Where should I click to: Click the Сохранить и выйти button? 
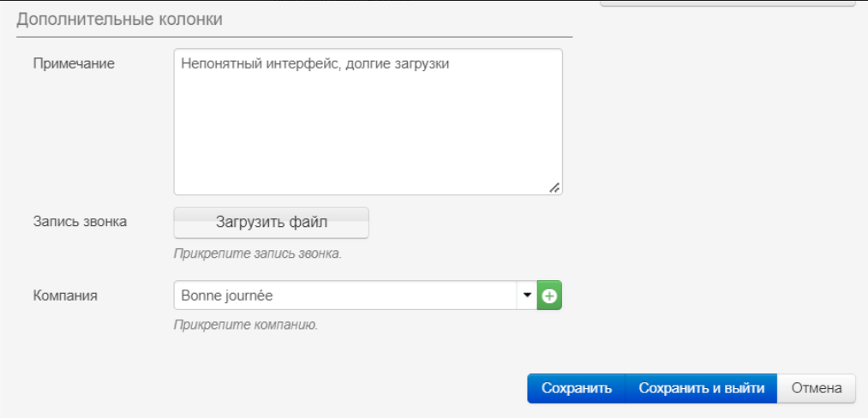(702, 388)
